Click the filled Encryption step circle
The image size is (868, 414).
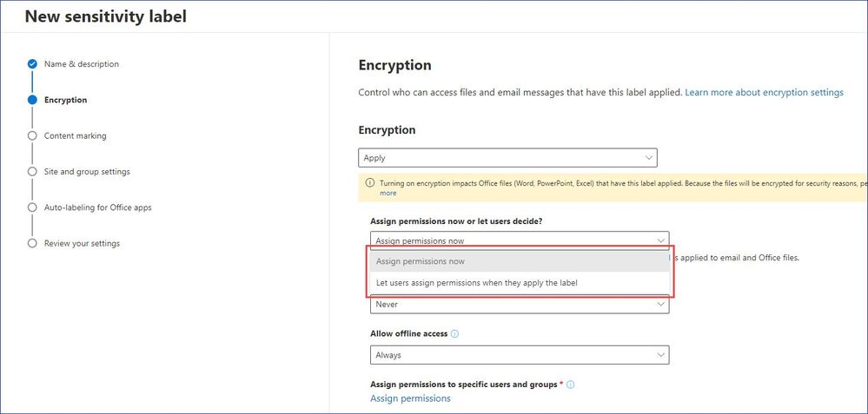click(32, 100)
